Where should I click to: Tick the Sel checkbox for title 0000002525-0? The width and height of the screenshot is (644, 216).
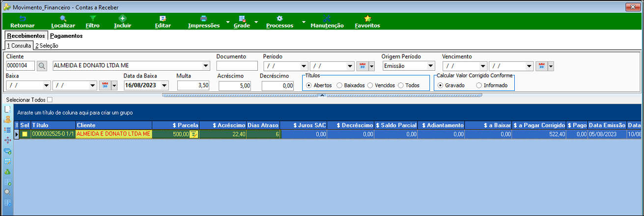coord(25,134)
